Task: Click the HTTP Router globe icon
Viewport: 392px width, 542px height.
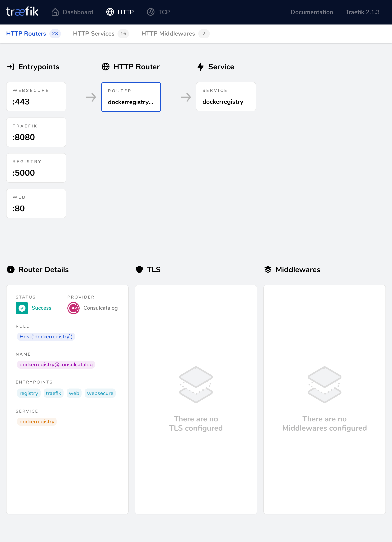Action: coord(106,67)
